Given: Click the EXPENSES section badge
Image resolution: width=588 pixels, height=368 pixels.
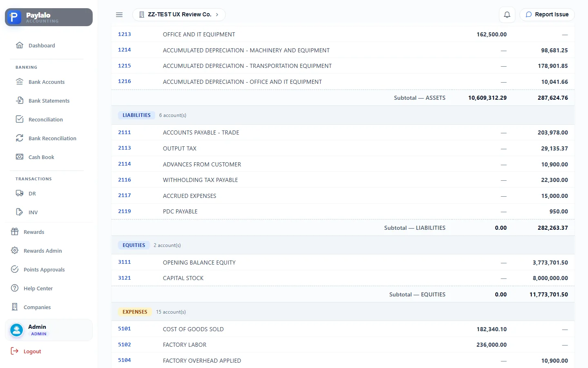Looking at the screenshot, I should [135, 312].
